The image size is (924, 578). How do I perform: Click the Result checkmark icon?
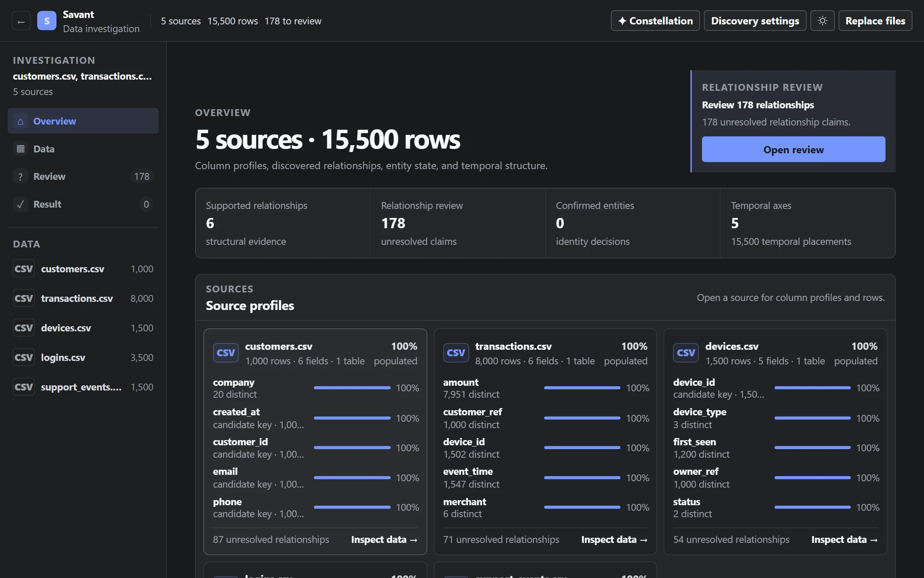coord(21,205)
